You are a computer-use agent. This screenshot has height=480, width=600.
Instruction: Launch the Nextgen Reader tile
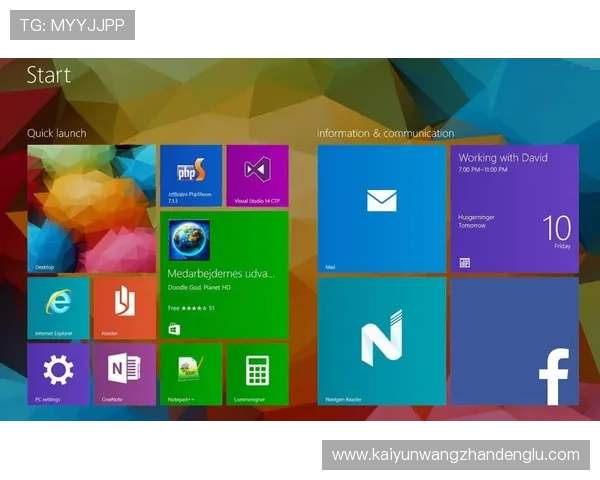tap(381, 340)
